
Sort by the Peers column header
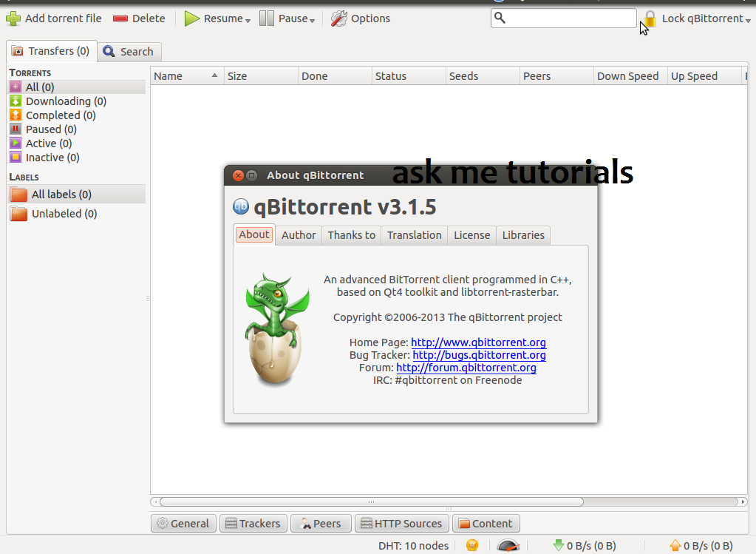pyautogui.click(x=557, y=75)
